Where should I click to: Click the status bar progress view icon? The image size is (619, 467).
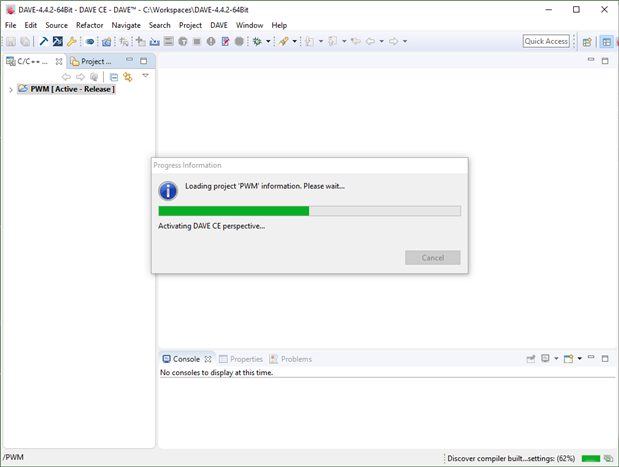[608, 458]
